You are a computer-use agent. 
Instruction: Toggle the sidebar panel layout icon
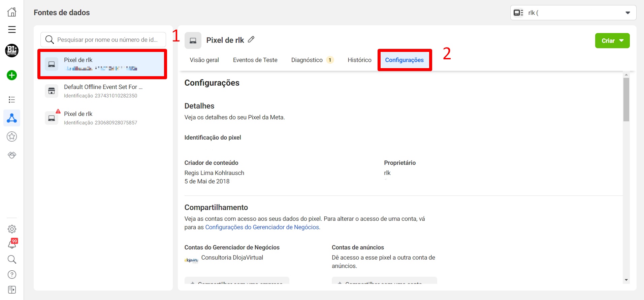[x=12, y=290]
